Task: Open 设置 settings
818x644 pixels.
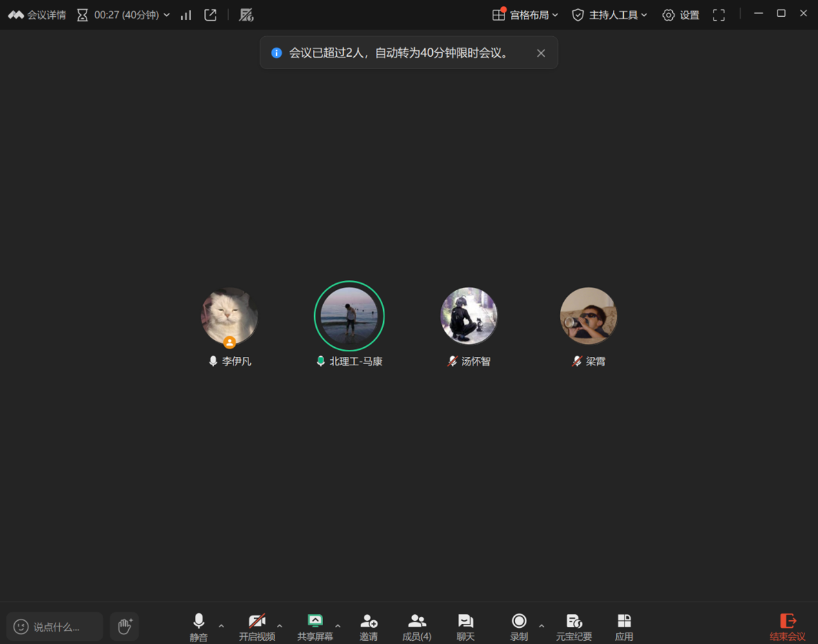Action: [x=681, y=15]
